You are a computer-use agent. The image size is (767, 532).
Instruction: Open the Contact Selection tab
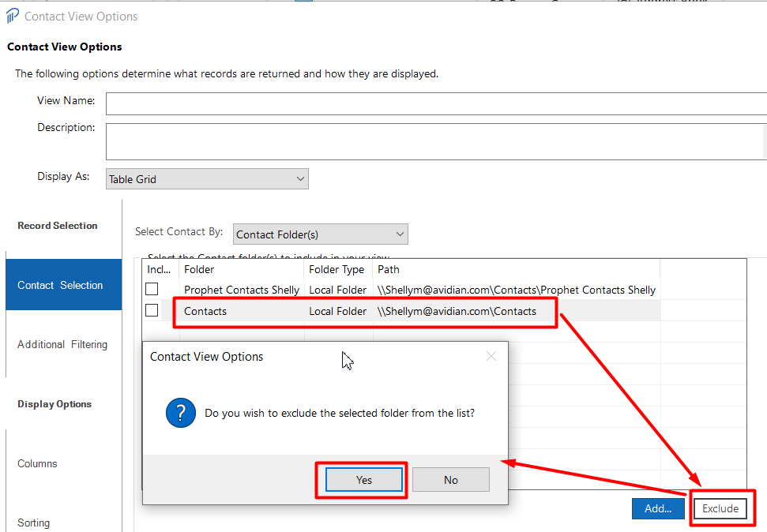click(64, 285)
